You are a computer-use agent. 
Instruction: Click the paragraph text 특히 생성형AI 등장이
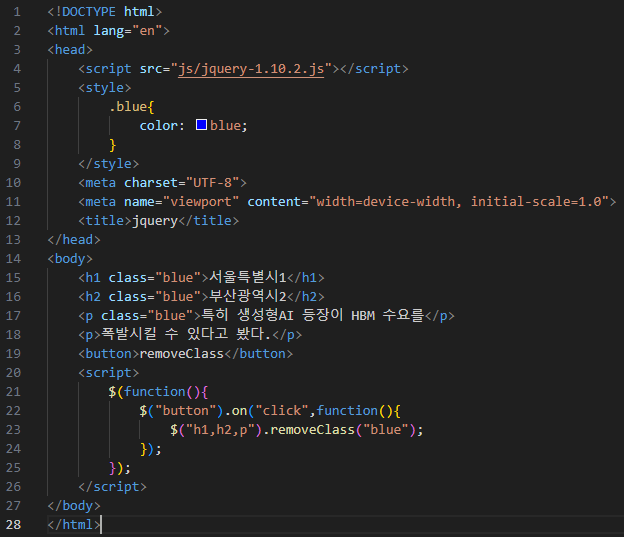(x=272, y=316)
